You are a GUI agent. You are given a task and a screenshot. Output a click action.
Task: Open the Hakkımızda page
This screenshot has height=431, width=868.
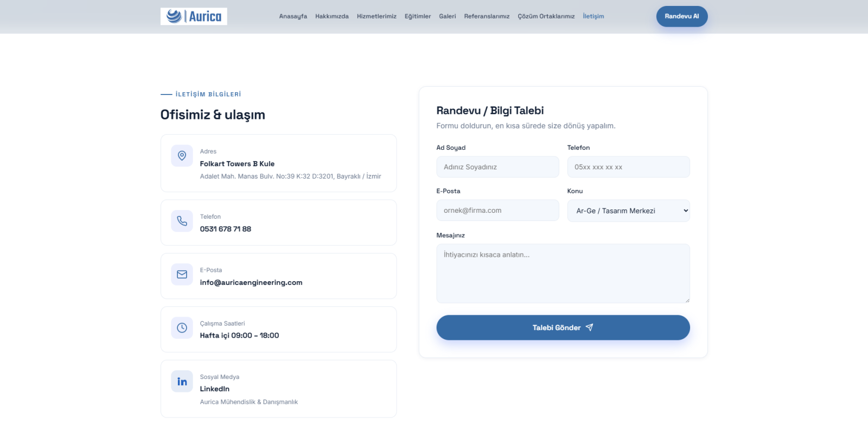[x=332, y=16]
